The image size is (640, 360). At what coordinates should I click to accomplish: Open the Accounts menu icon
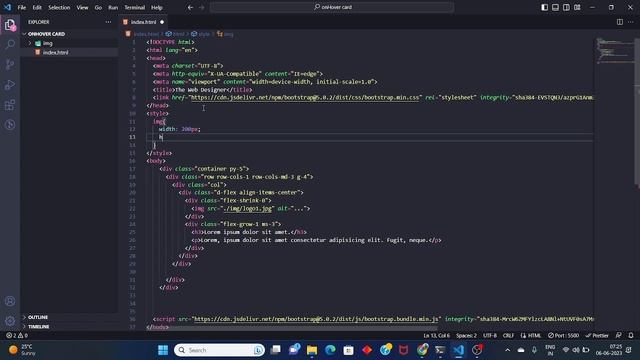tap(10, 301)
